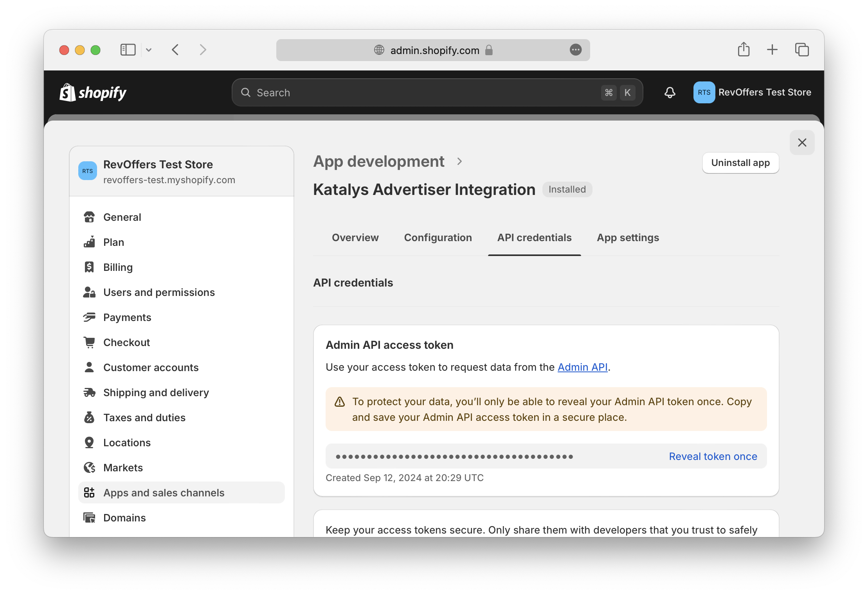Click the Shopify logo
The width and height of the screenshot is (868, 595).
point(93,92)
